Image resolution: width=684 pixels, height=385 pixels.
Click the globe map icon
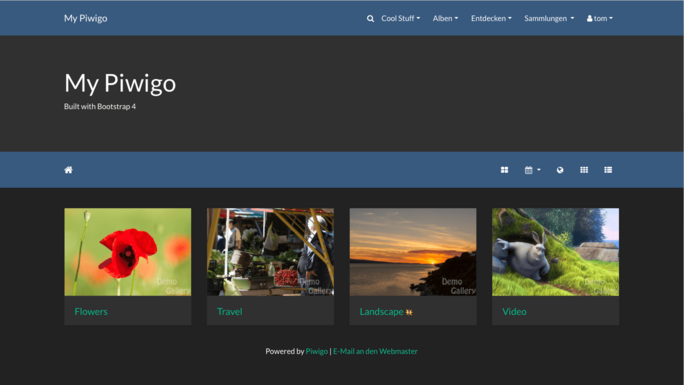click(x=560, y=170)
